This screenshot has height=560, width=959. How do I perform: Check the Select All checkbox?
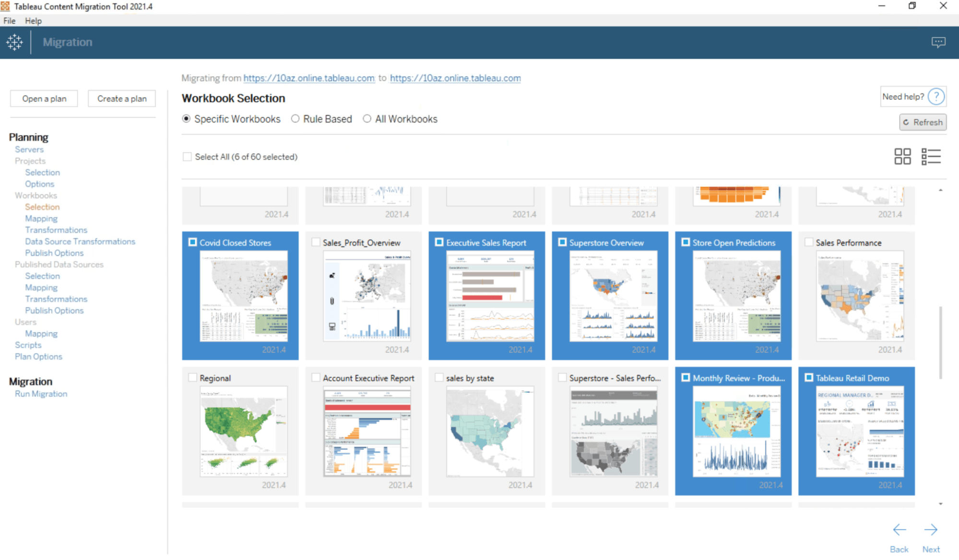pyautogui.click(x=187, y=157)
